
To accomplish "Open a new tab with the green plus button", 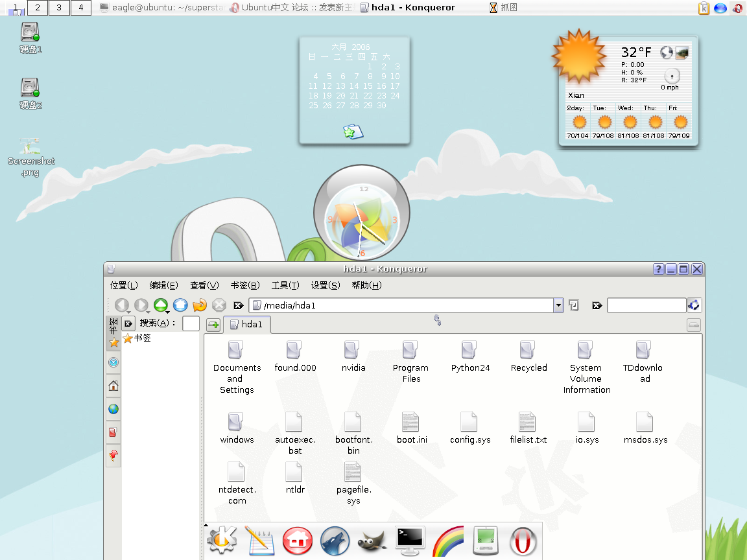I will 213,325.
